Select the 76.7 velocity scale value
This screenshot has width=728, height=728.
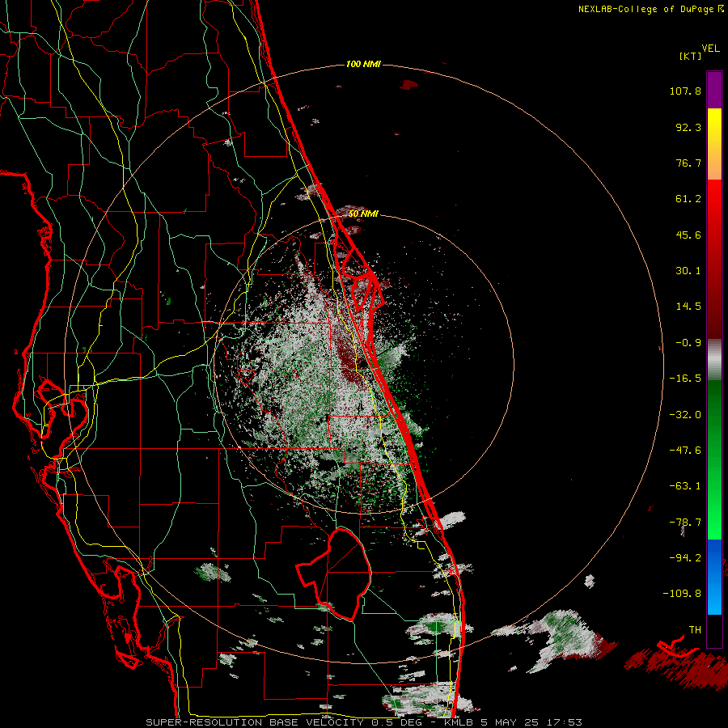coord(688,163)
